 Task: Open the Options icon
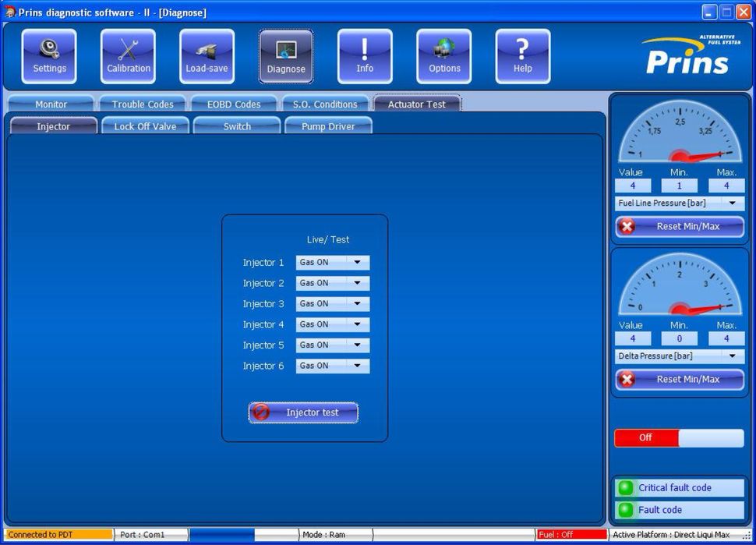444,56
